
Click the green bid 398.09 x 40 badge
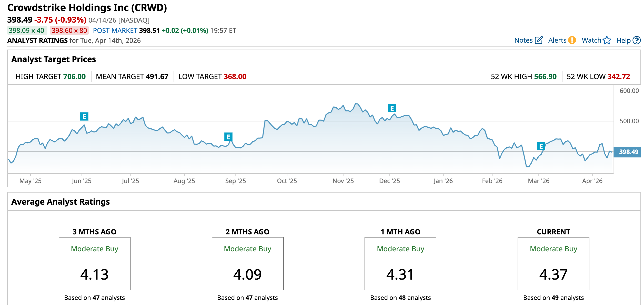point(27,31)
